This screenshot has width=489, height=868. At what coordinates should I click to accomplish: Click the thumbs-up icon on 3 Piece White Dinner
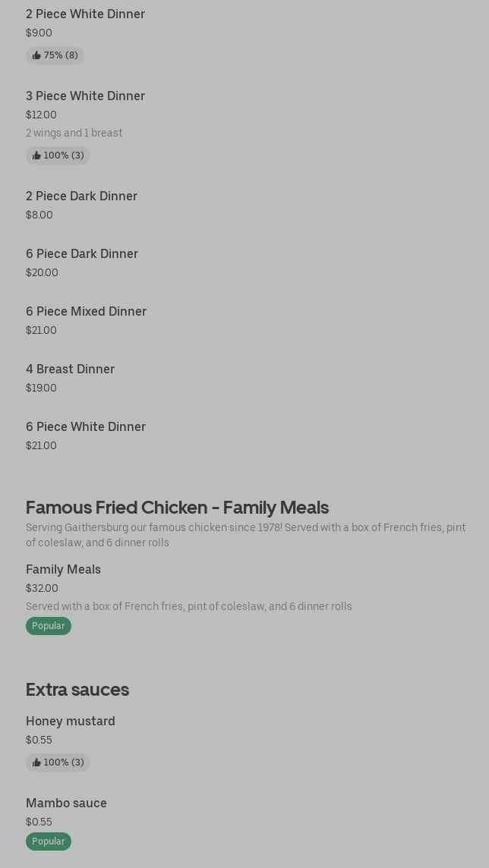pyautogui.click(x=36, y=156)
